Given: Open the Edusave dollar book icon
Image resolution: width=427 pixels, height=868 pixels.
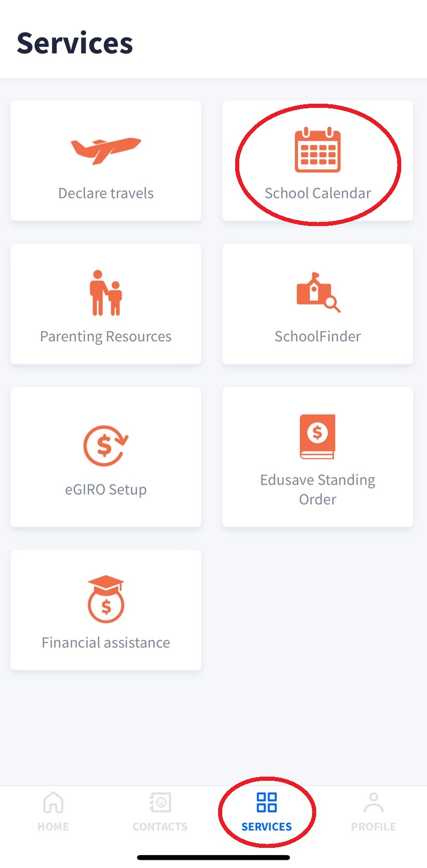Looking at the screenshot, I should click(x=318, y=436).
